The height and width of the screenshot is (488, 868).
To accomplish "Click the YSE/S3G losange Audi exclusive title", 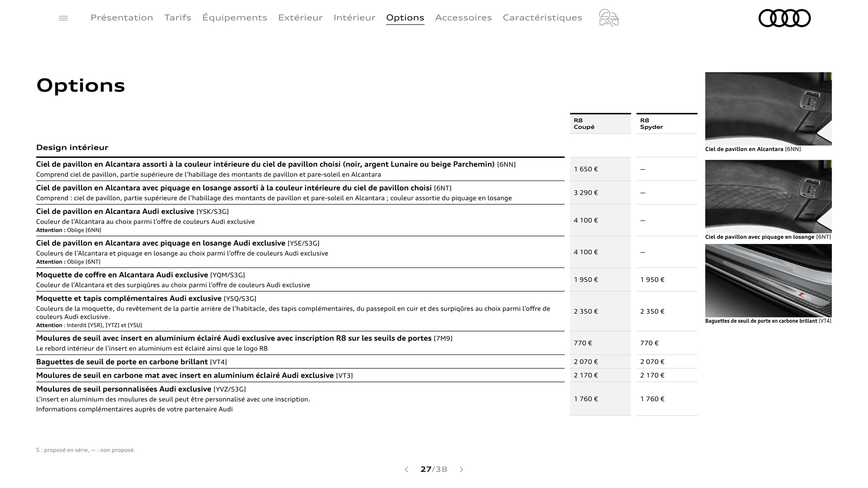I will (x=178, y=243).
